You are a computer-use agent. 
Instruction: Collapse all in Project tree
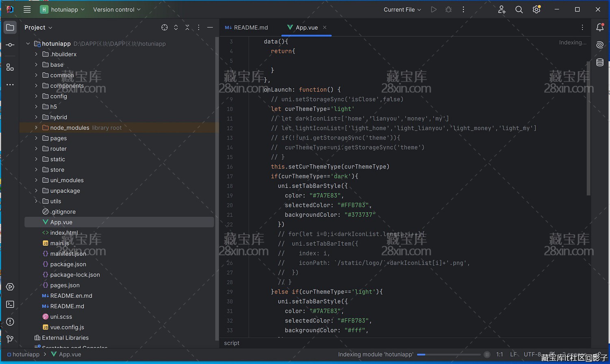pos(187,27)
